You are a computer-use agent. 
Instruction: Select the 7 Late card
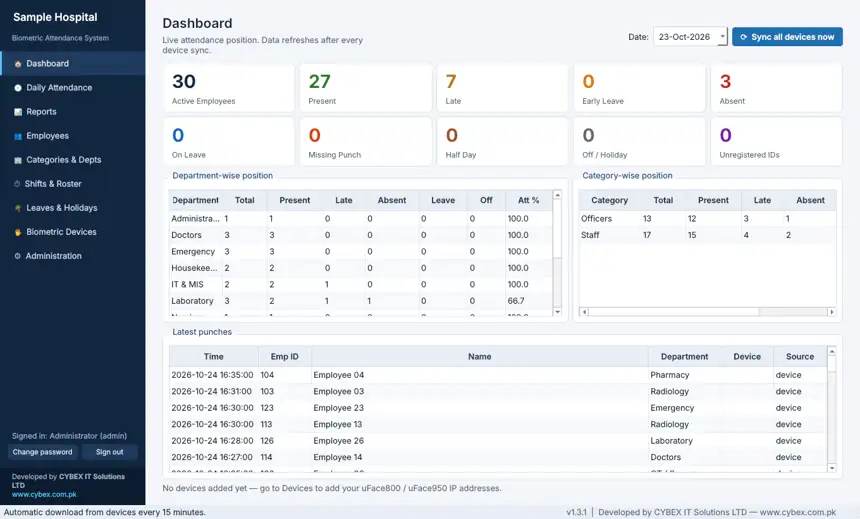tap(502, 88)
